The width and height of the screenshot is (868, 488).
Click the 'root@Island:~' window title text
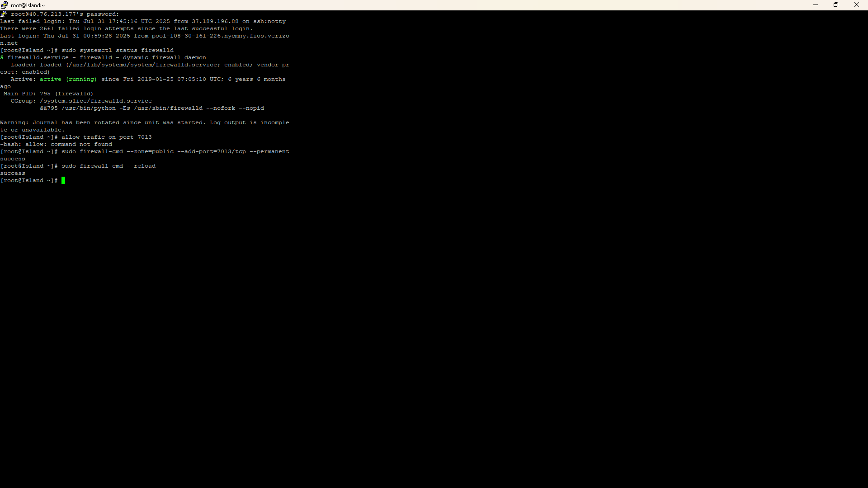pyautogui.click(x=28, y=5)
